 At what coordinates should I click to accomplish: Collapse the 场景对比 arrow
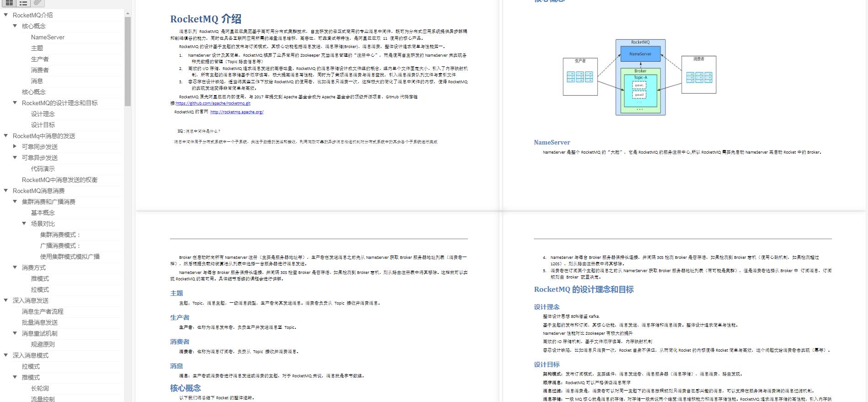(x=24, y=224)
